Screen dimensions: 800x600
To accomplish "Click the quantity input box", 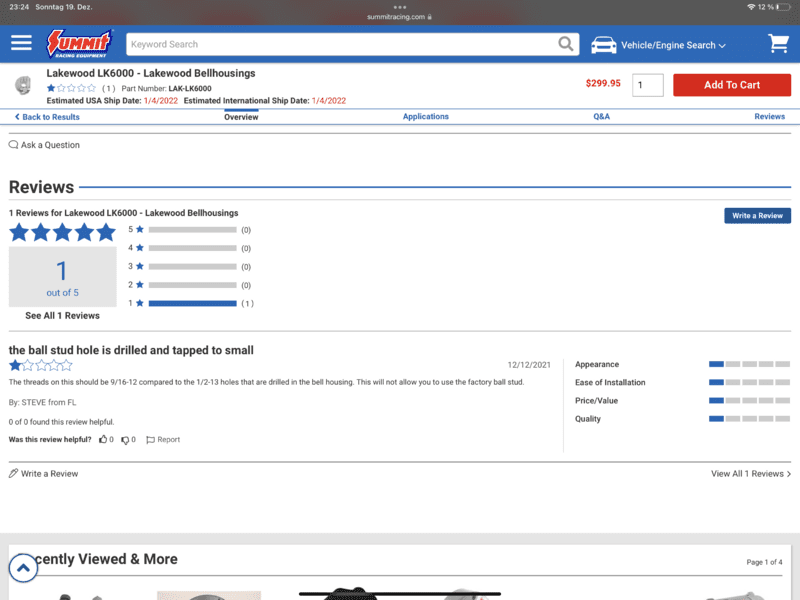I will [x=647, y=85].
